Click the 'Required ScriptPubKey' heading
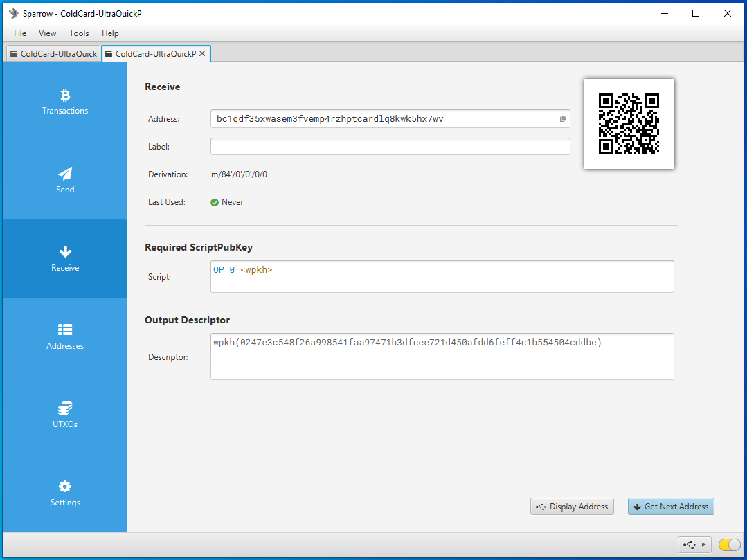 point(199,247)
